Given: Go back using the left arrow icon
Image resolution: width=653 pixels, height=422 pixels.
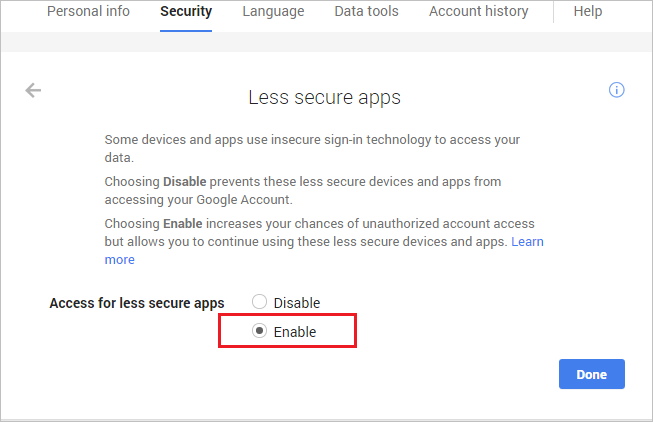Looking at the screenshot, I should [33, 91].
